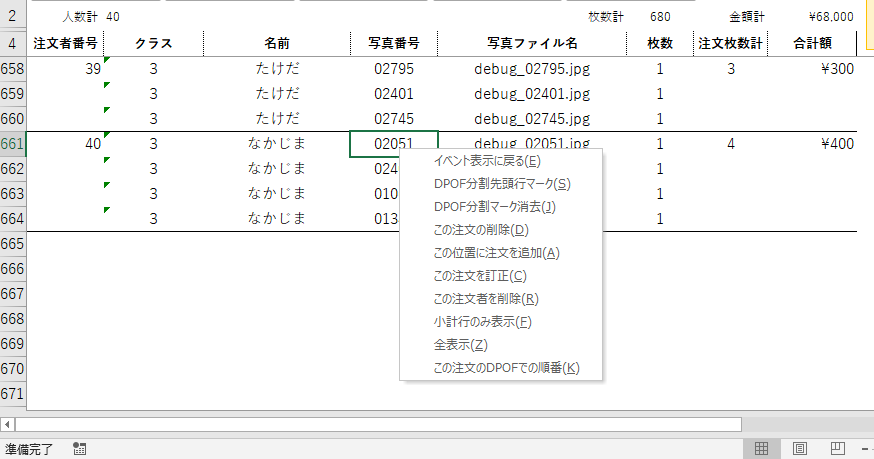Select DPOF分割マーク消去(J) menu entry
The width and height of the screenshot is (874, 459).
tap(501, 207)
